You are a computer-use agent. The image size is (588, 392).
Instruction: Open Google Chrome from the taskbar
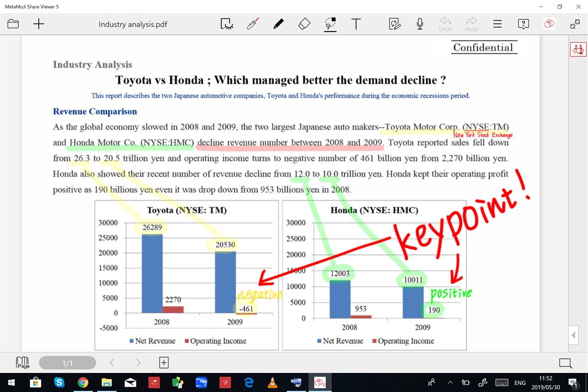83,382
